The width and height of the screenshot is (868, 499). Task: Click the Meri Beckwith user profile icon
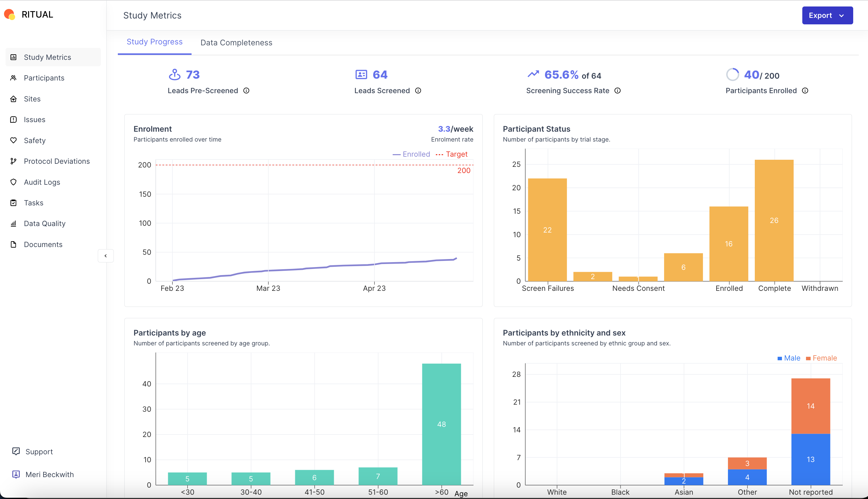point(16,474)
